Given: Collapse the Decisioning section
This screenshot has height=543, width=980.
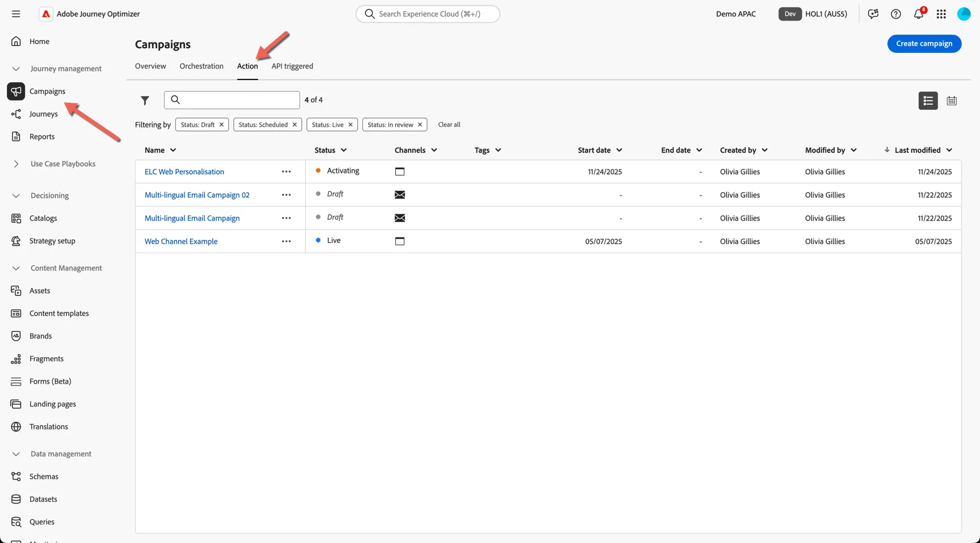Looking at the screenshot, I should click(16, 196).
